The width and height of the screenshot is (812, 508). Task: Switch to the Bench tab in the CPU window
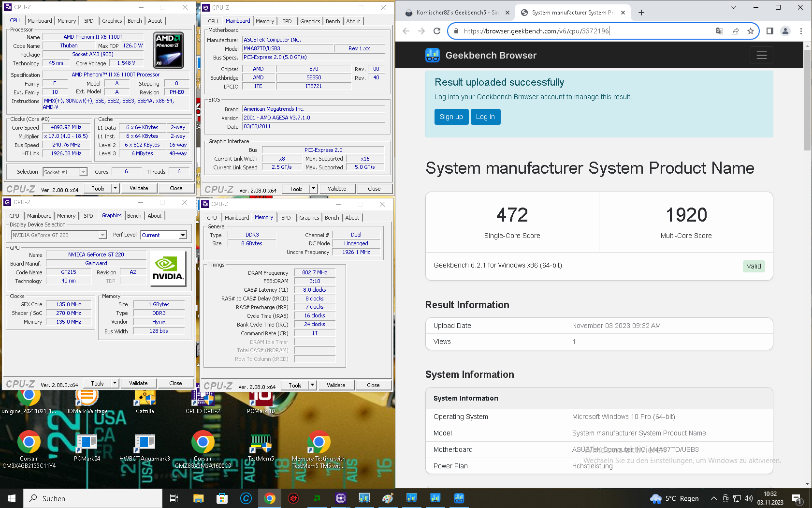135,21
